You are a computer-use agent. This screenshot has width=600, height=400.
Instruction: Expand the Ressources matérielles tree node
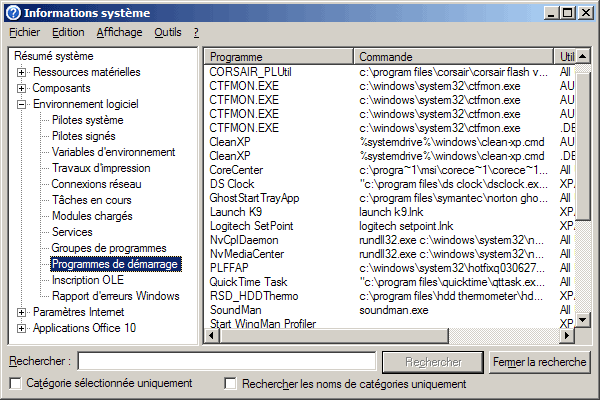[x=22, y=72]
